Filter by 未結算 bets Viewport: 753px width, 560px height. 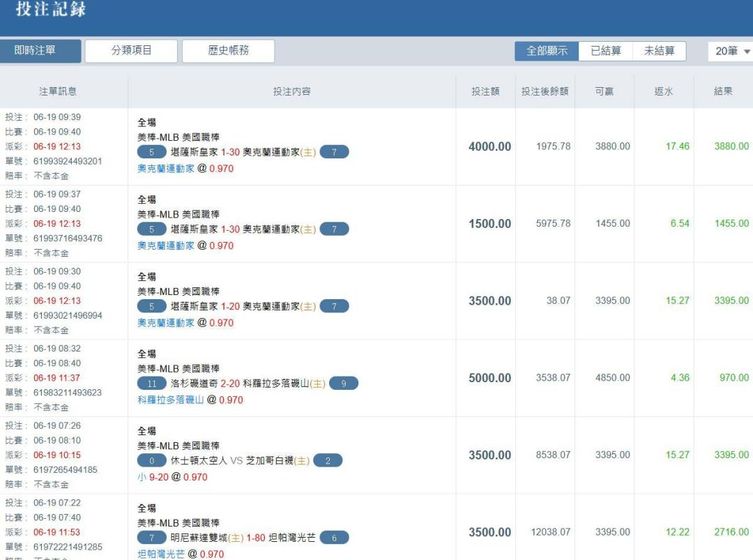pos(659,52)
